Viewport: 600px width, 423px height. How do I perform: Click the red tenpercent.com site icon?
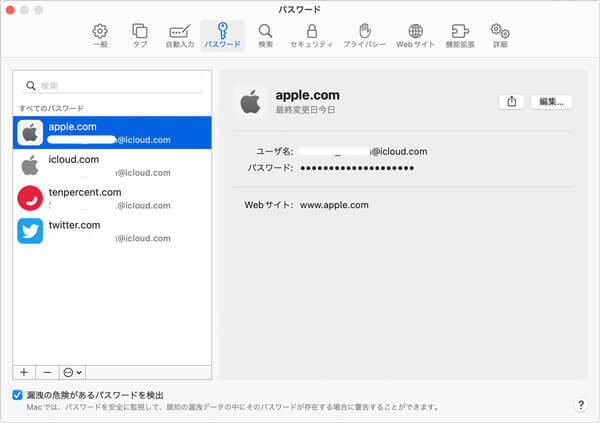pos(30,198)
